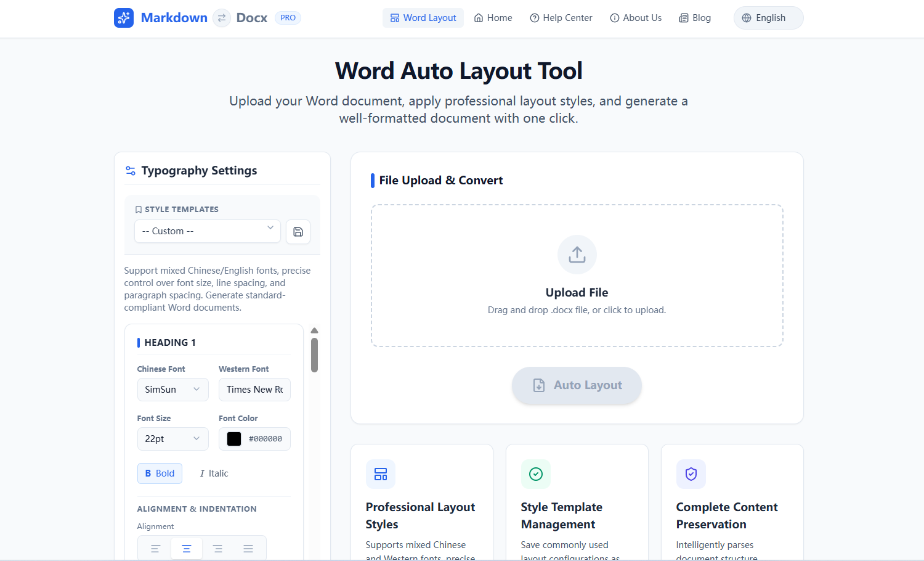Viewport: 924px width, 561px height.
Task: Click the File Upload & Convert heading
Action: click(441, 181)
